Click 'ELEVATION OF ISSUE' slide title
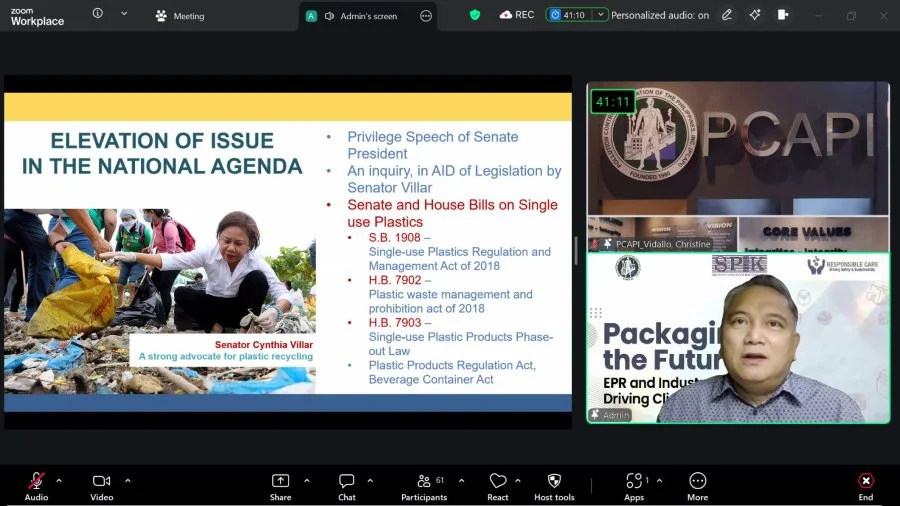 pyautogui.click(x=162, y=141)
